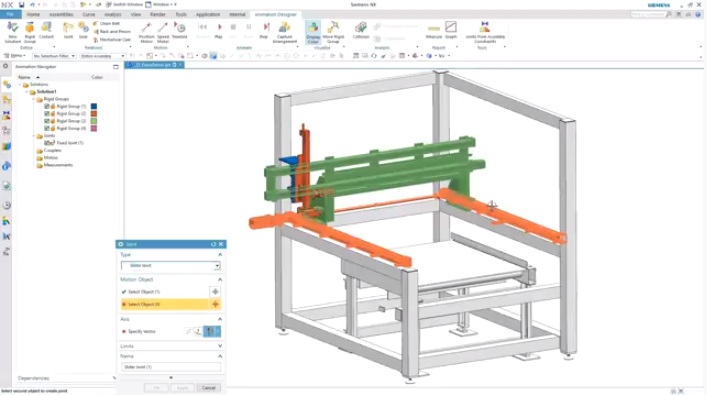
Task: Select the Gear coupler tool
Action: (83, 30)
